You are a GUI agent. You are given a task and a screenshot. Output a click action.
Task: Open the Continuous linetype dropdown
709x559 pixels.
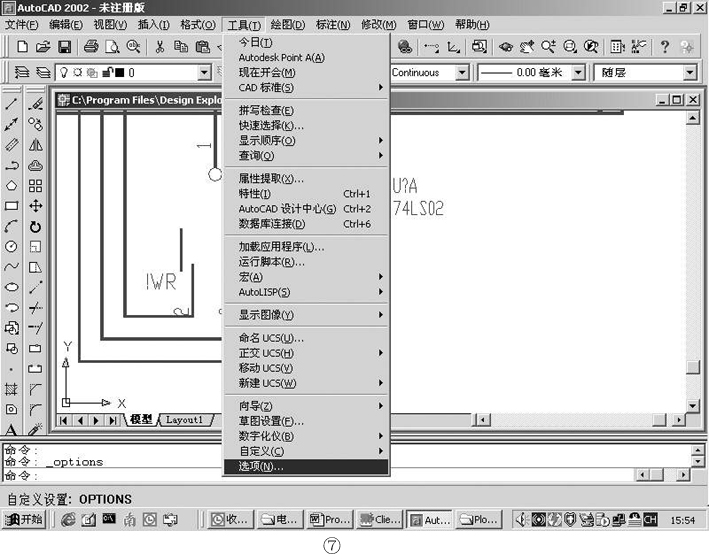point(462,72)
